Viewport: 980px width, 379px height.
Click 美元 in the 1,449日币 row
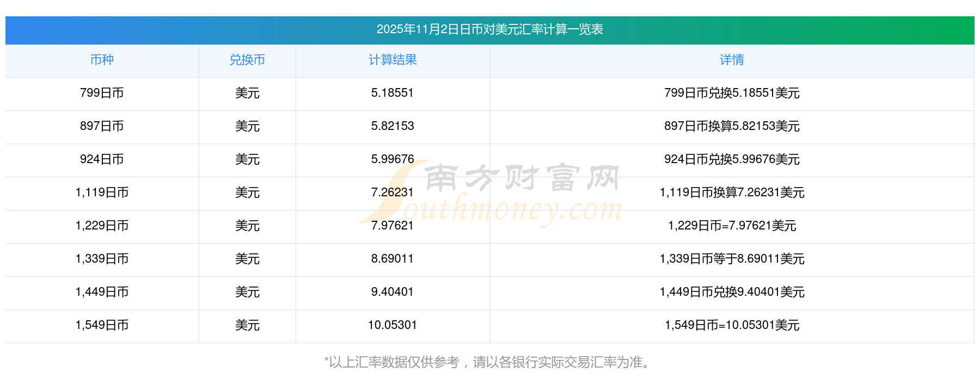pyautogui.click(x=247, y=292)
